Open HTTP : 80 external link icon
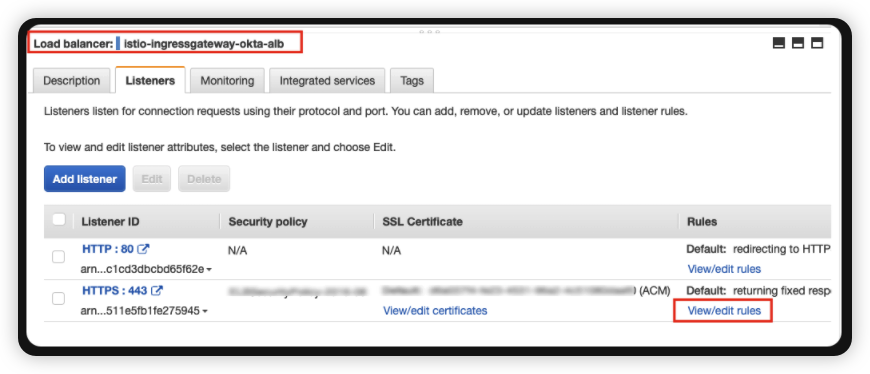 tap(143, 250)
